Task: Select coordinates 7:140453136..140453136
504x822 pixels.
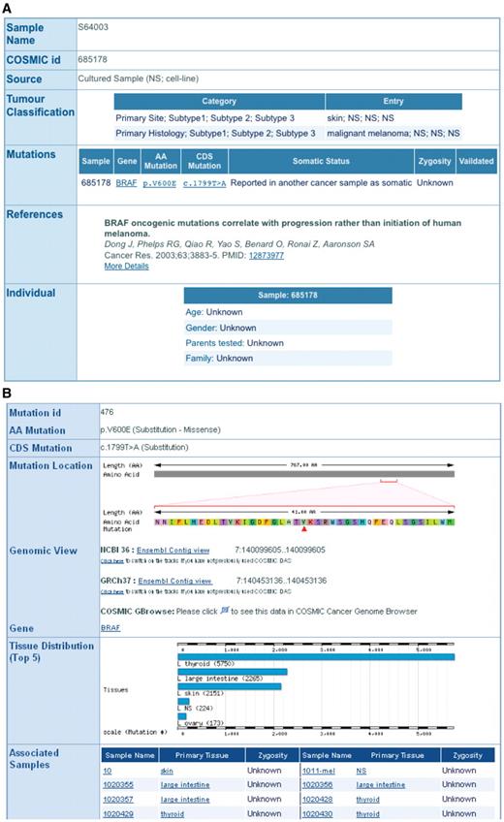Action: pos(281,581)
